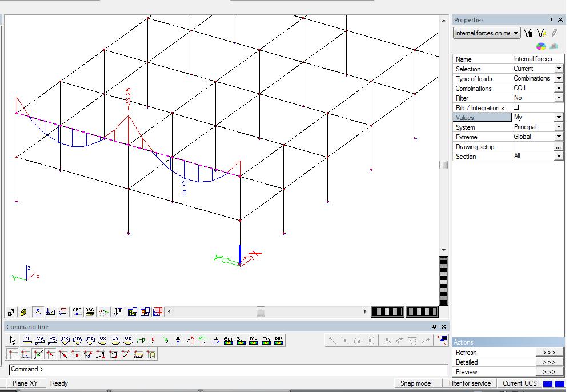Click the N axial force icon
Image resolution: width=569 pixels, height=392 pixels.
coord(26,341)
